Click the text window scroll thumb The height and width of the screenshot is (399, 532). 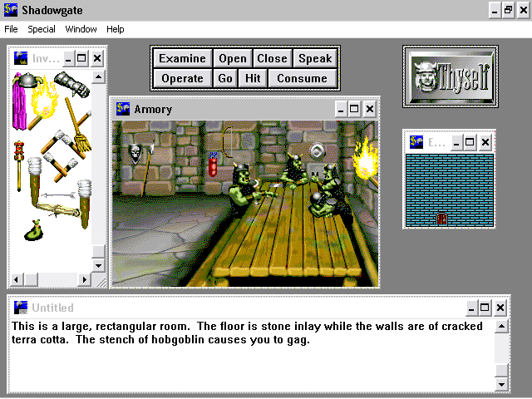coord(501,371)
